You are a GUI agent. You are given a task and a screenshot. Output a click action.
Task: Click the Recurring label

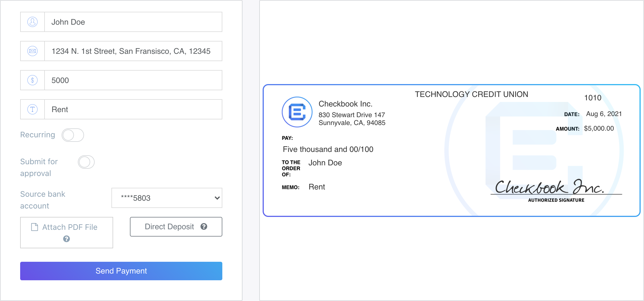38,135
